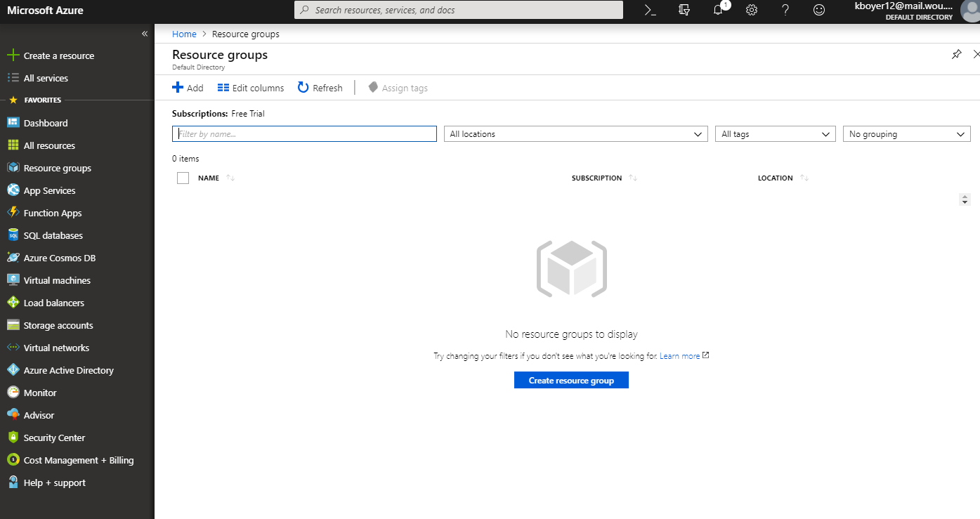This screenshot has width=980, height=519.
Task: Click the All resources grid icon
Action: [13, 145]
